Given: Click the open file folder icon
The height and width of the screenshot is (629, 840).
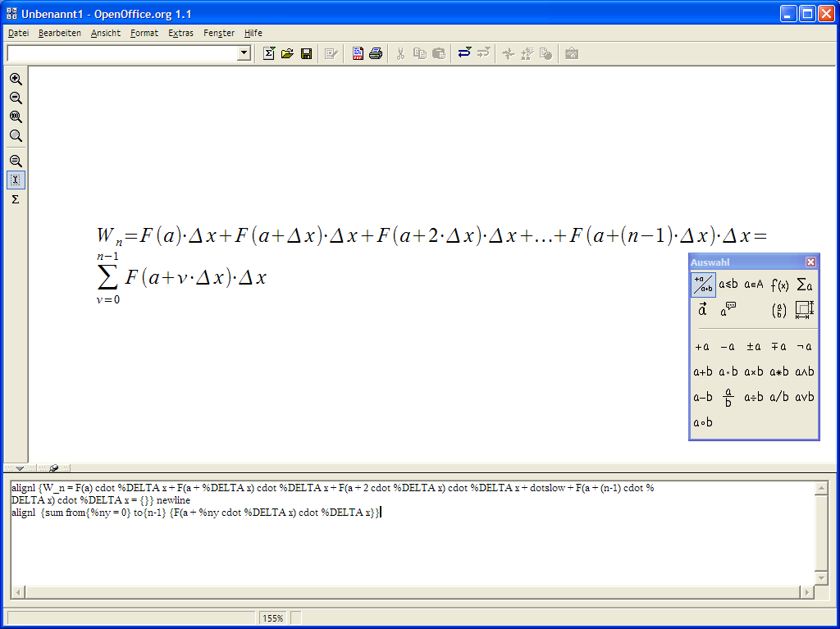Looking at the screenshot, I should tap(287, 53).
